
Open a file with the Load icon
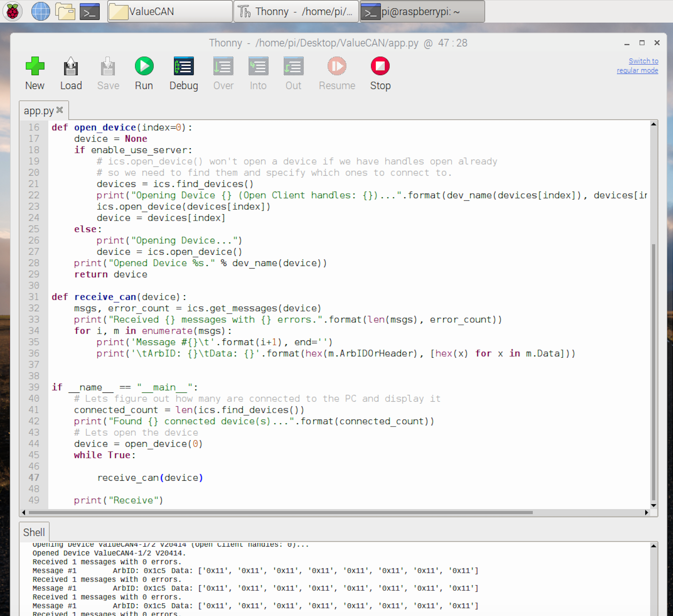point(71,66)
